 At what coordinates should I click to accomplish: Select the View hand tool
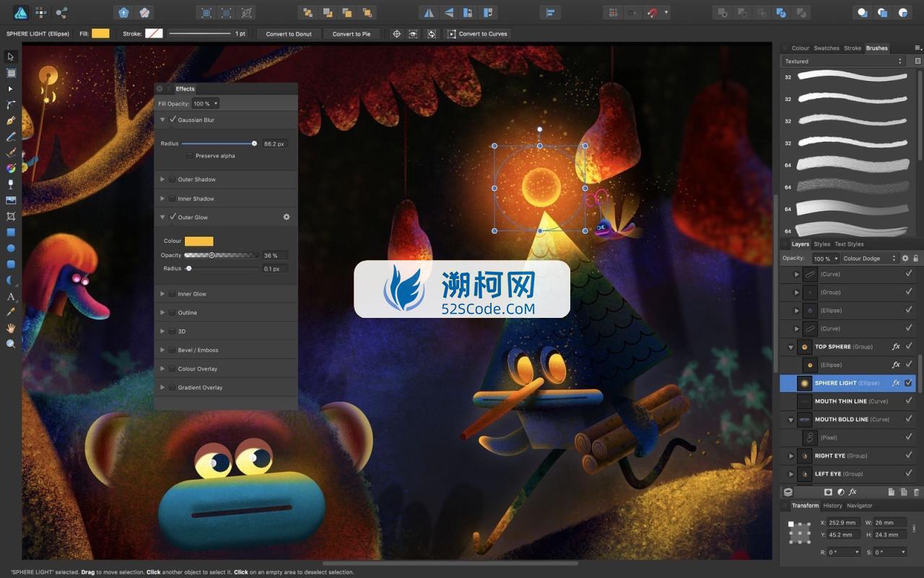point(11,328)
